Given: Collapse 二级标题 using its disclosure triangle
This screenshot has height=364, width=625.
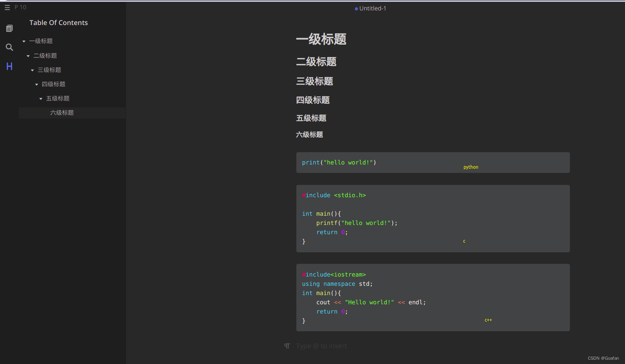Looking at the screenshot, I should pyautogui.click(x=28, y=55).
